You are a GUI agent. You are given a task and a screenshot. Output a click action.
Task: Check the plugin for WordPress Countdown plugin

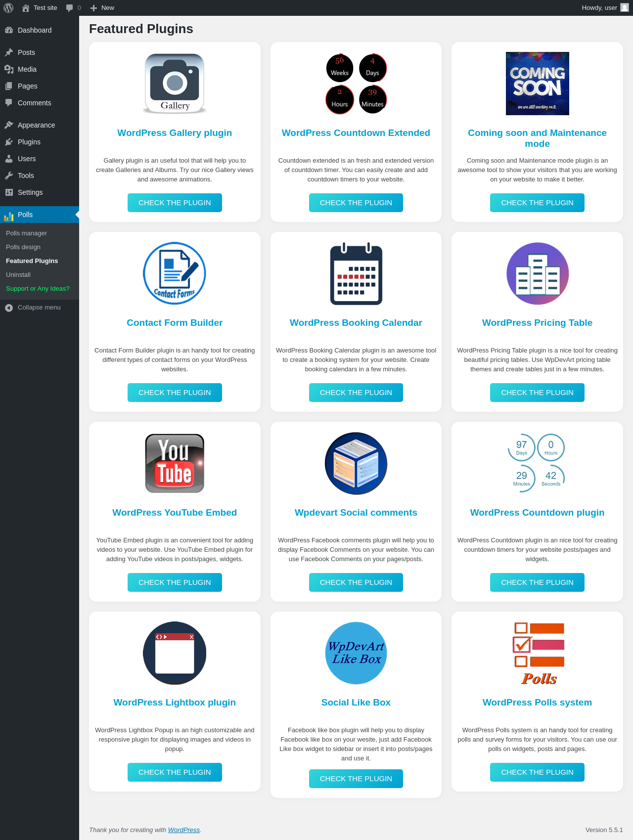pyautogui.click(x=537, y=582)
